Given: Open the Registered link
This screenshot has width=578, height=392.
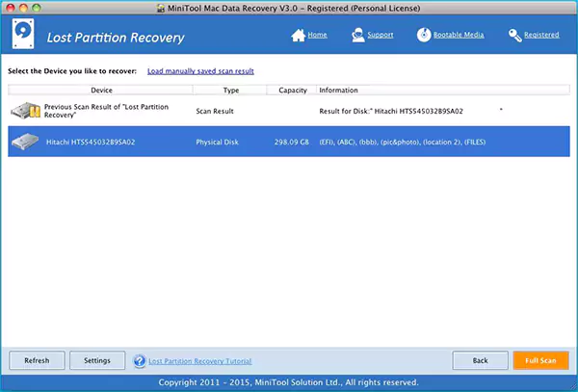Looking at the screenshot, I should pos(541,36).
